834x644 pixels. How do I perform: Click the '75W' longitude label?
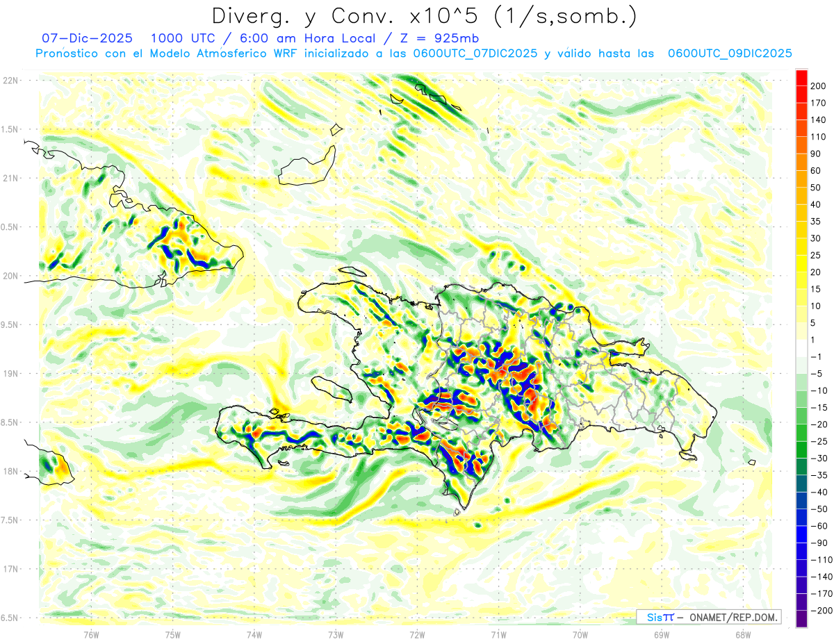point(173,634)
